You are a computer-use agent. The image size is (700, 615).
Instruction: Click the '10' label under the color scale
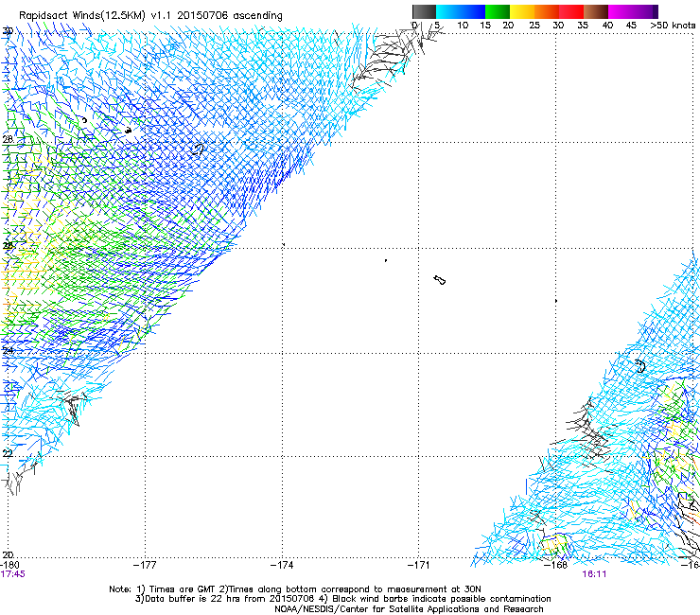[463, 26]
